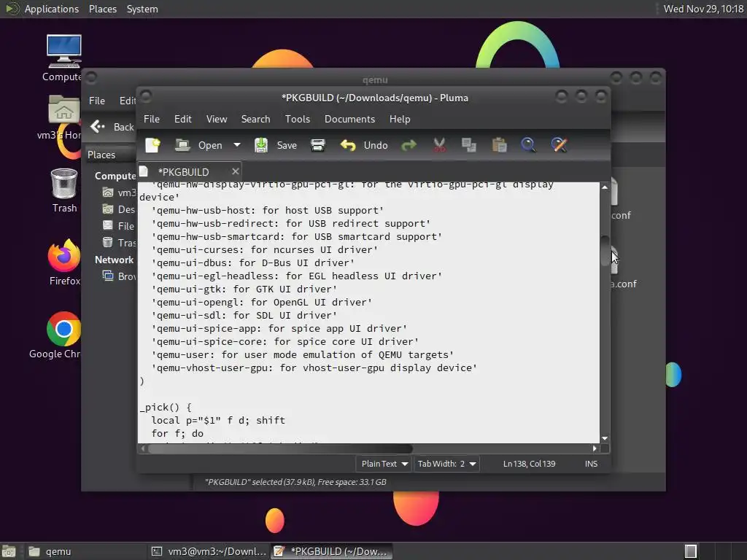Select the Trash entry in file manager sidebar
The image size is (747, 560).
[x=119, y=243]
